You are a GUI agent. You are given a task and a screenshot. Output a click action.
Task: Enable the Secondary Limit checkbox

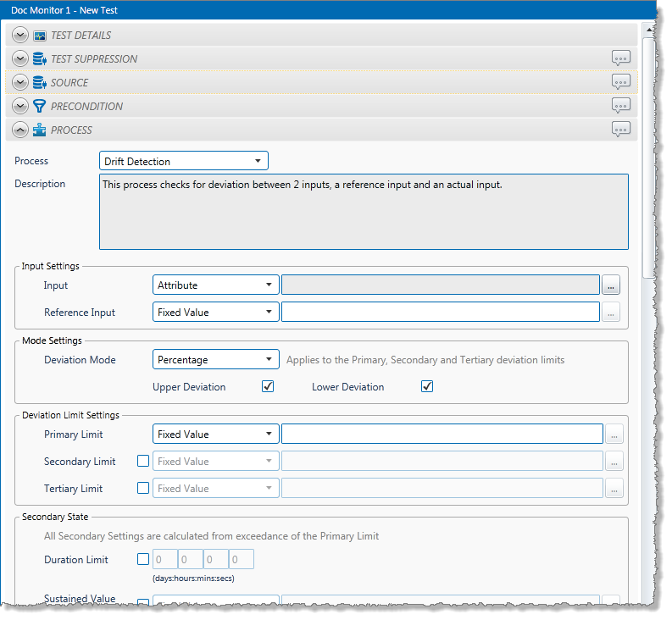tap(143, 462)
